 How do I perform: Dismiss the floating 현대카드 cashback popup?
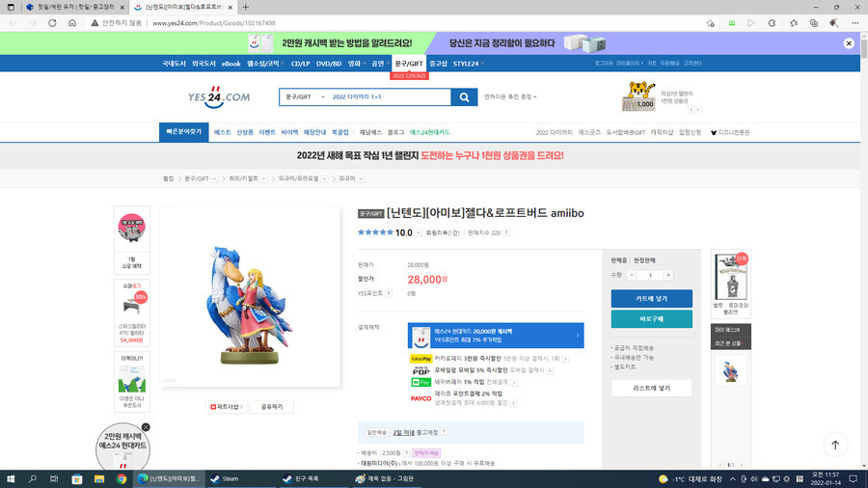[x=146, y=427]
